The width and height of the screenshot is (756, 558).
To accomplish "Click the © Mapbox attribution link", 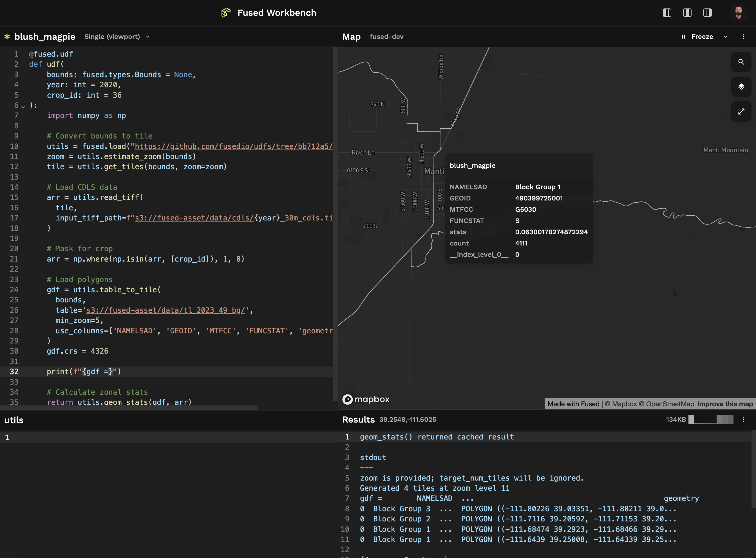I will pyautogui.click(x=621, y=404).
